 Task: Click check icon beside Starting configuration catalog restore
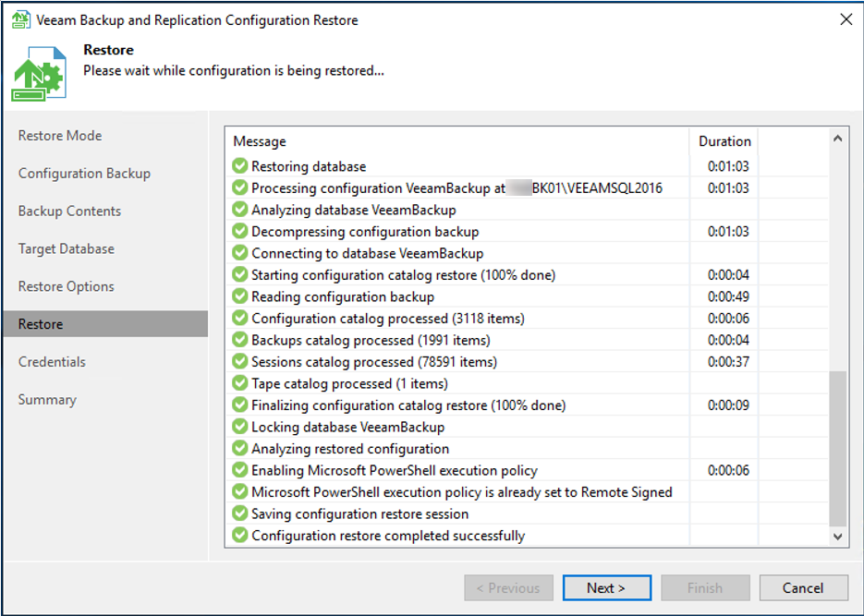[x=239, y=274]
